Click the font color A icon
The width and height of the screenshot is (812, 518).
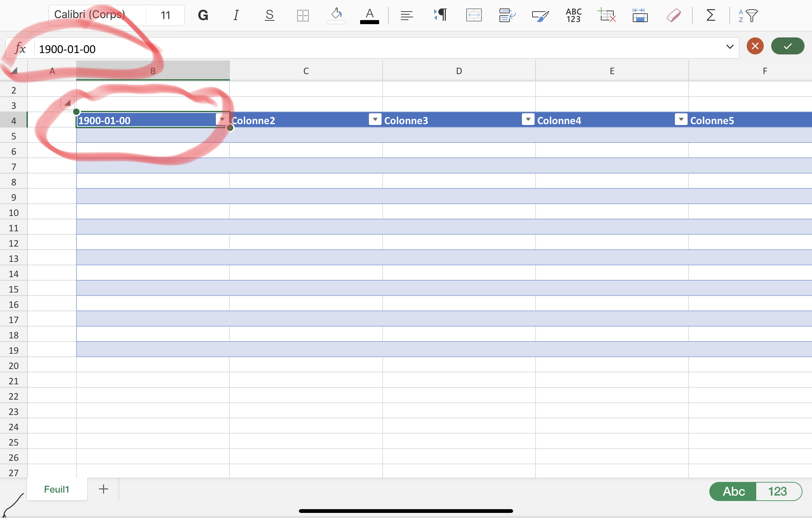(369, 15)
